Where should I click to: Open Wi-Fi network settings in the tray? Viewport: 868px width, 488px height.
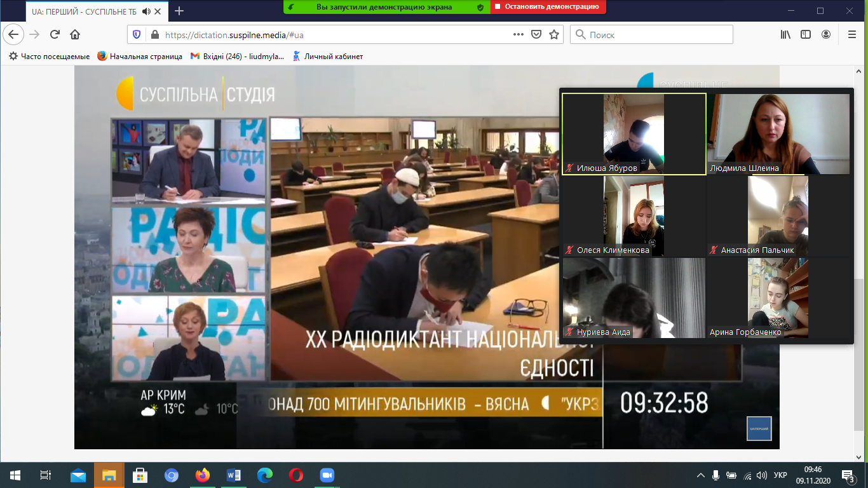(747, 475)
